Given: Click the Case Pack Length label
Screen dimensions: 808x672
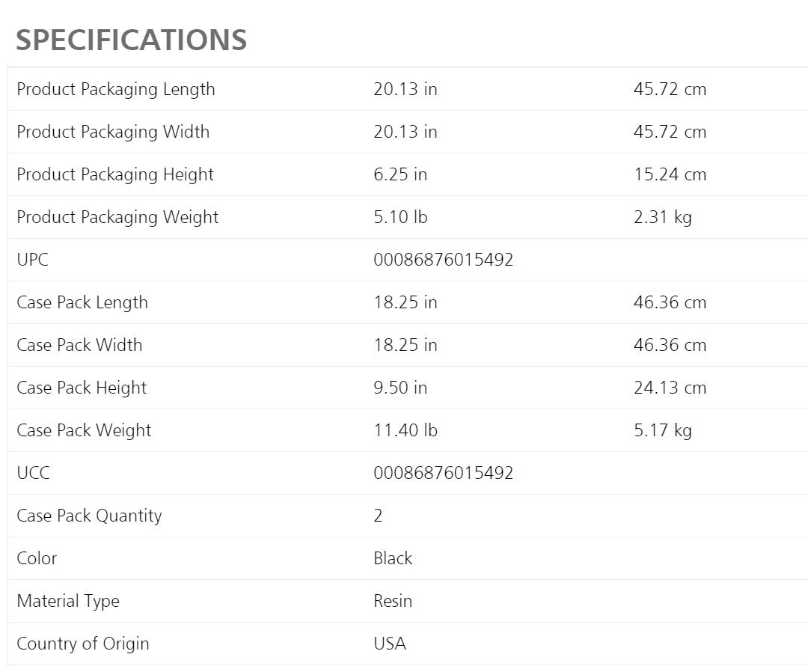Looking at the screenshot, I should (82, 302).
